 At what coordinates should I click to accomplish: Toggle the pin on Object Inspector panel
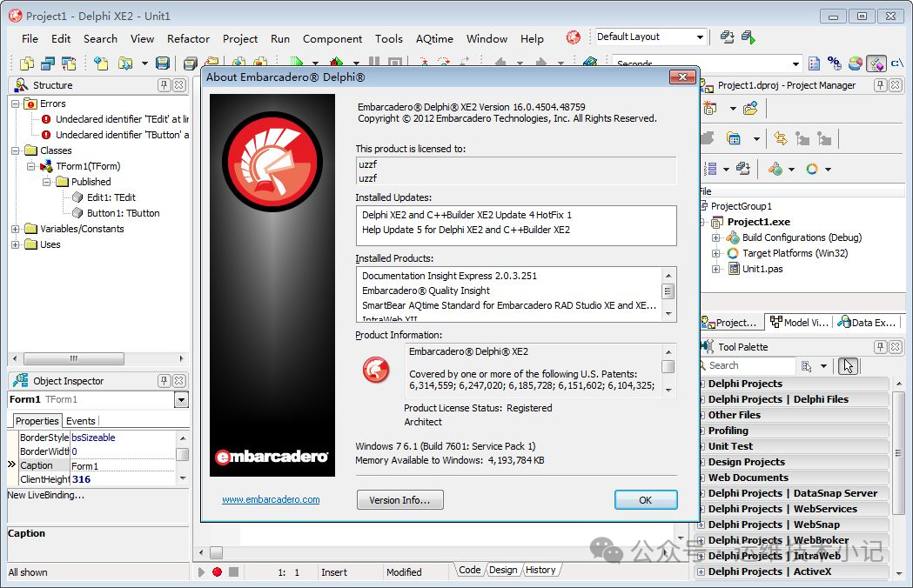[164, 381]
